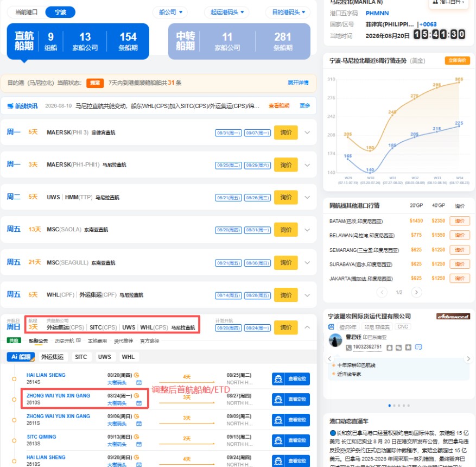Select the 08/20(周四) date chip in MSC SAOLA row

click(229, 230)
